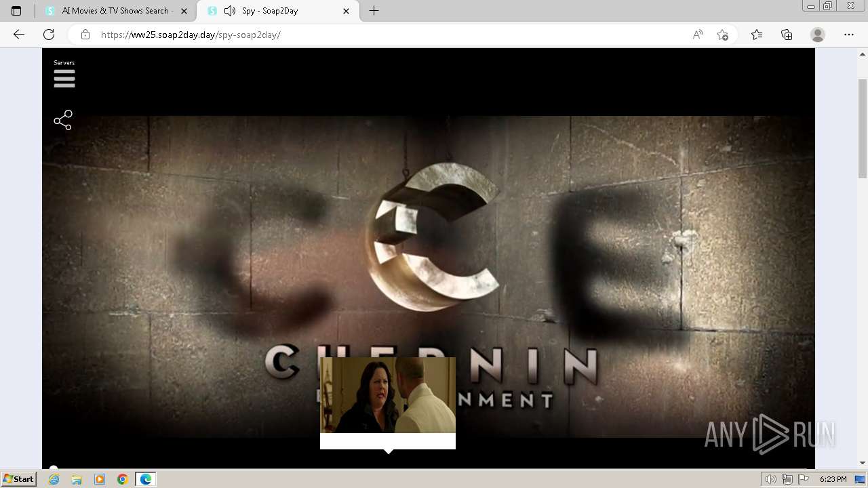Open media player taskbar icon
The image size is (868, 488).
click(100, 479)
